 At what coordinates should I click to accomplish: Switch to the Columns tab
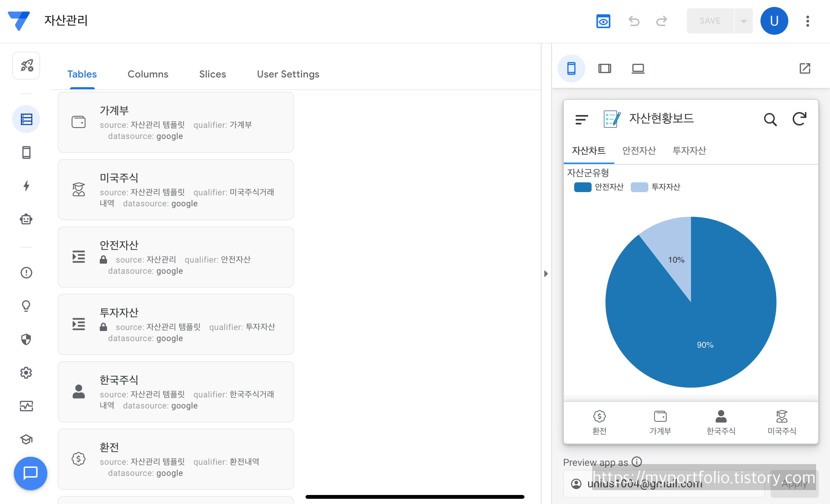pos(148,74)
